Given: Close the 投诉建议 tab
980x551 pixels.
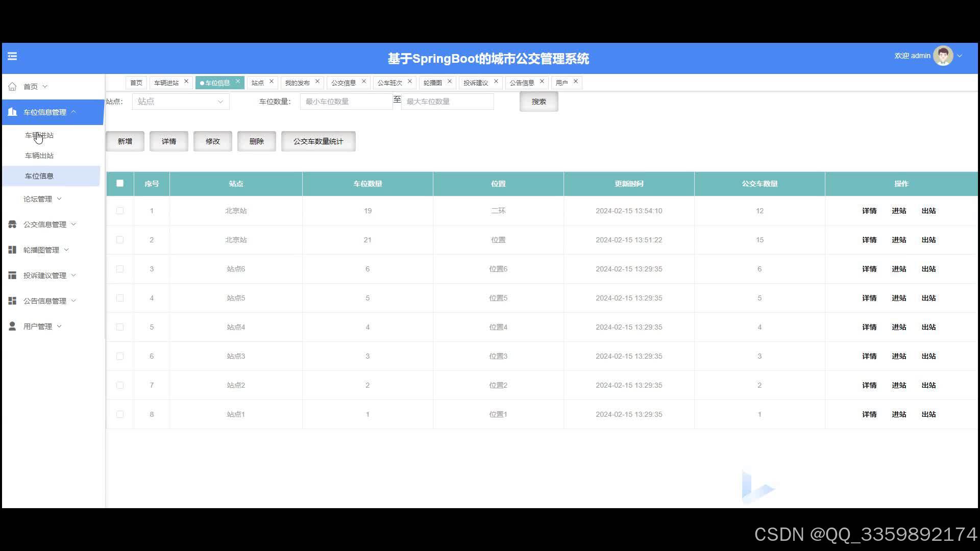Looking at the screenshot, I should [x=496, y=82].
